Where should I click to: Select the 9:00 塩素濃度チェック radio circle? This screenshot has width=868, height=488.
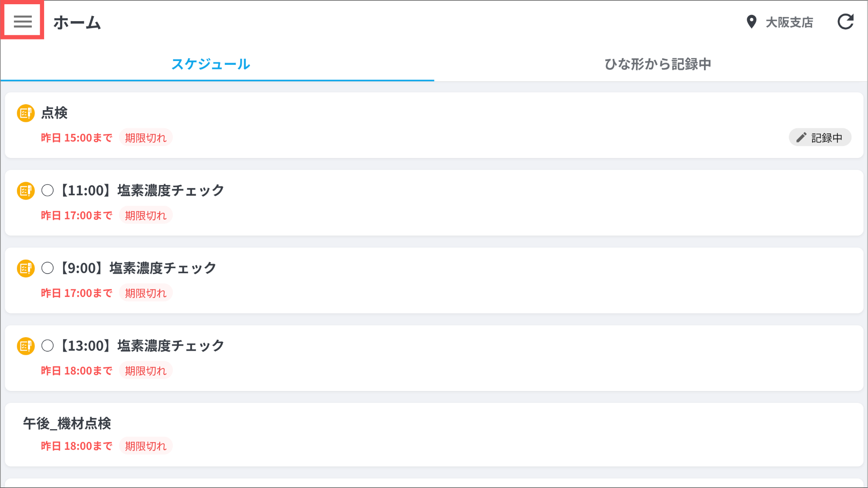click(x=47, y=268)
